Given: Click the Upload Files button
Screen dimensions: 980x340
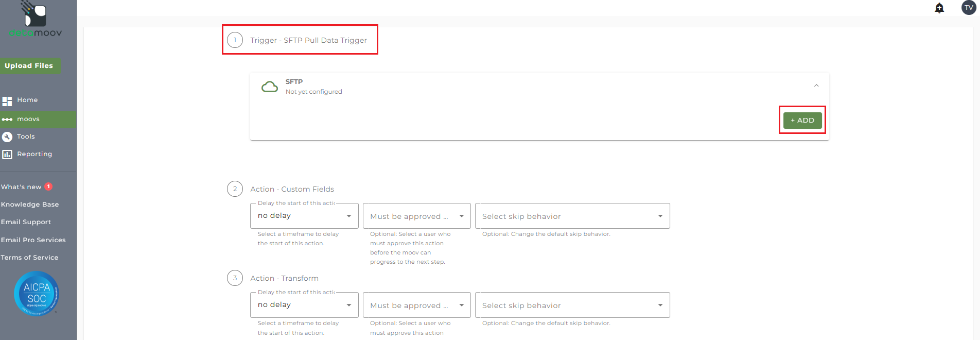Looking at the screenshot, I should (x=29, y=65).
